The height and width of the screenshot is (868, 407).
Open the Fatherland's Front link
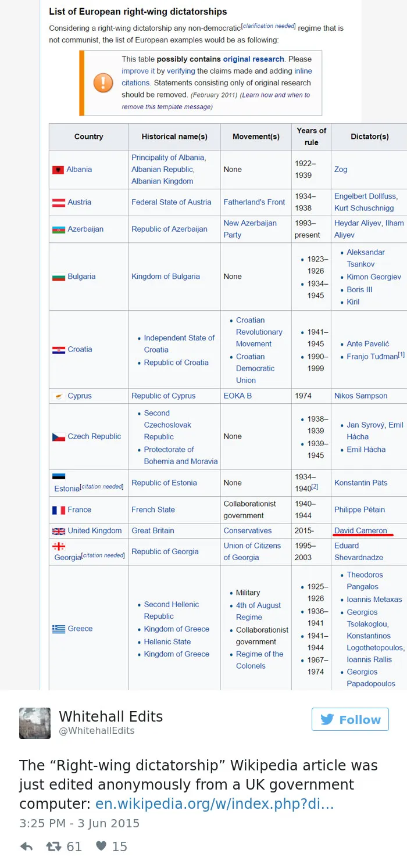(x=254, y=202)
